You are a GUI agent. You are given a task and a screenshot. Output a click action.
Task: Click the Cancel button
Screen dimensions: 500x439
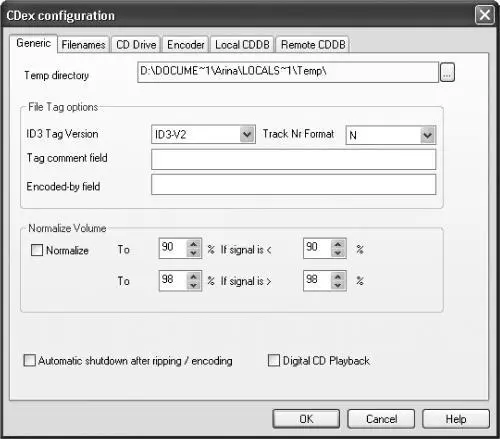(381, 419)
